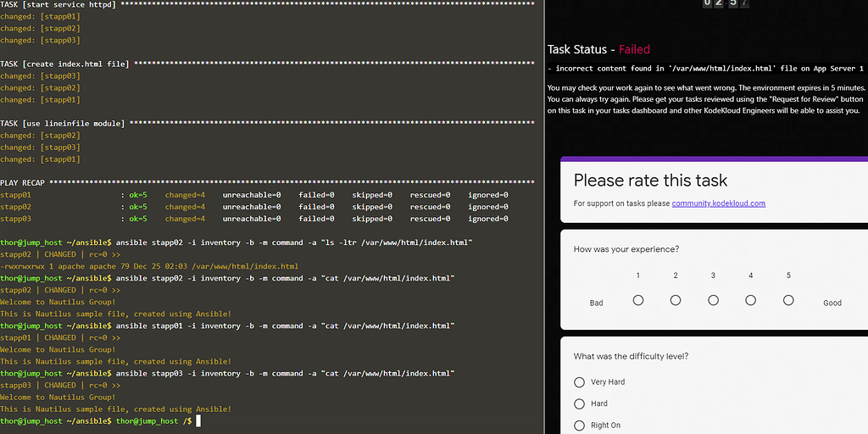Screen dimensions: 868x434
Task: Click the What was the difficulty level question
Action: coord(631,356)
